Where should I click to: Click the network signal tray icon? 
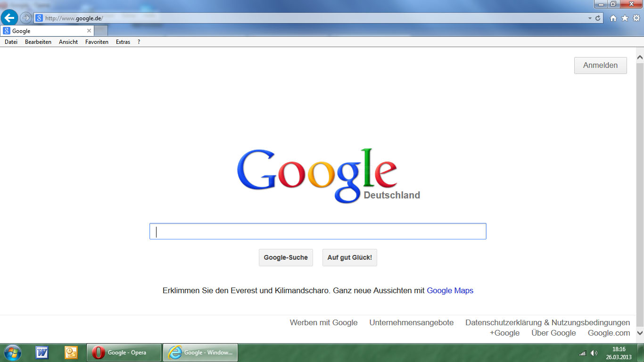tap(583, 353)
